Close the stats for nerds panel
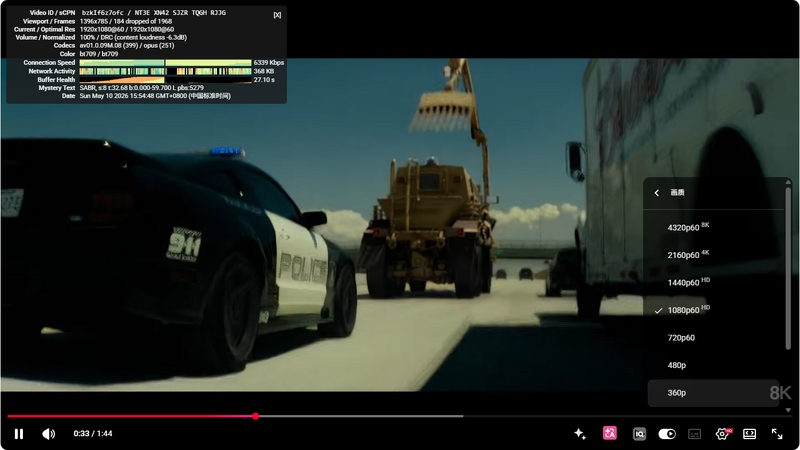 click(x=277, y=15)
